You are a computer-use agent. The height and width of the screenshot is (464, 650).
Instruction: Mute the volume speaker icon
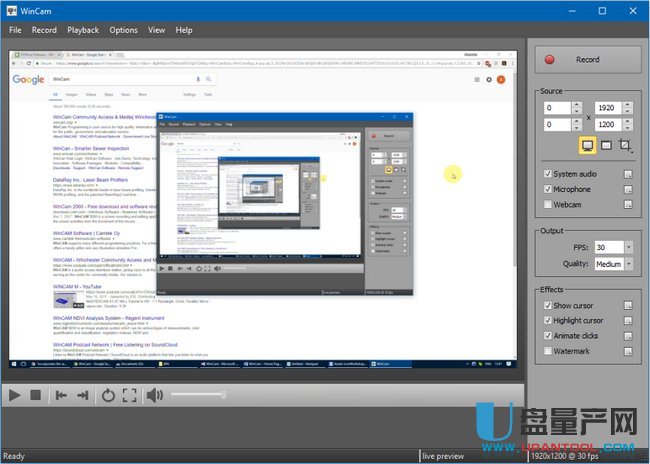pos(155,395)
